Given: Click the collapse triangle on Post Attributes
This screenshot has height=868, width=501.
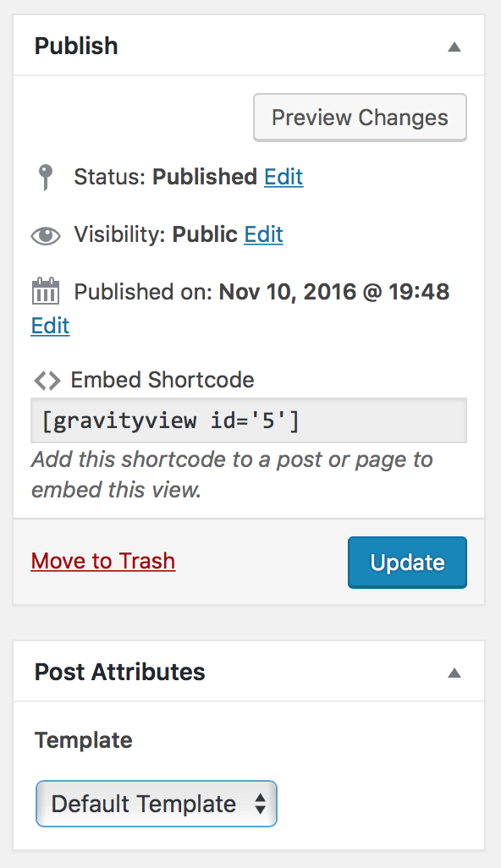Looking at the screenshot, I should [x=454, y=673].
